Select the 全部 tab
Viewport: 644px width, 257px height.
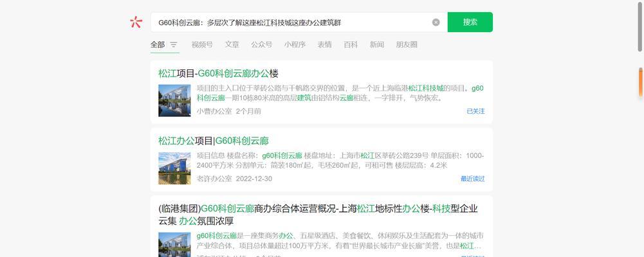(x=158, y=45)
